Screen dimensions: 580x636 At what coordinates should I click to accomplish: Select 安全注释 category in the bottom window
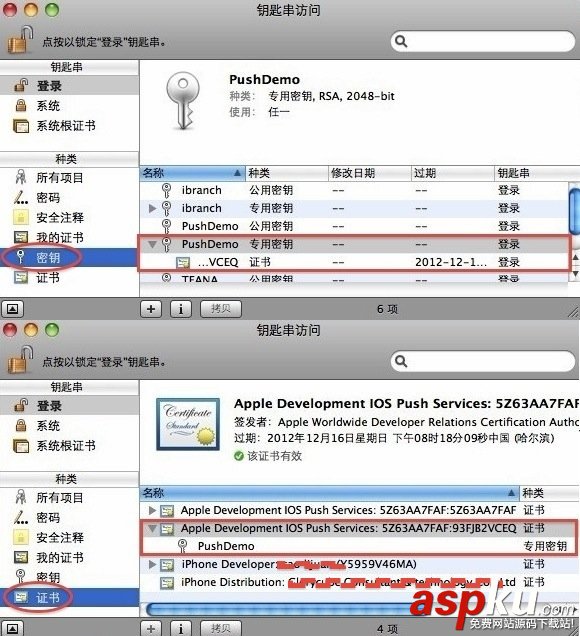tap(69, 537)
